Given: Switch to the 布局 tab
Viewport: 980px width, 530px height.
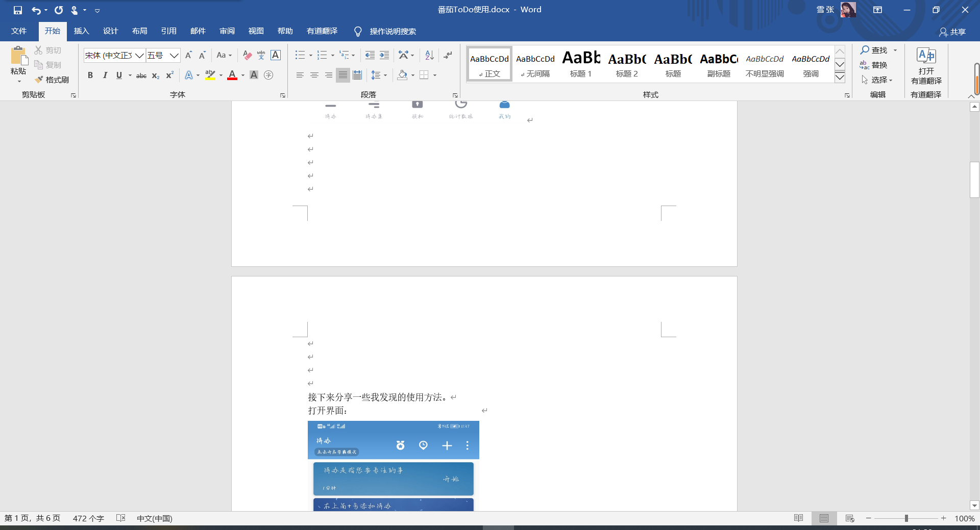Looking at the screenshot, I should [140, 31].
